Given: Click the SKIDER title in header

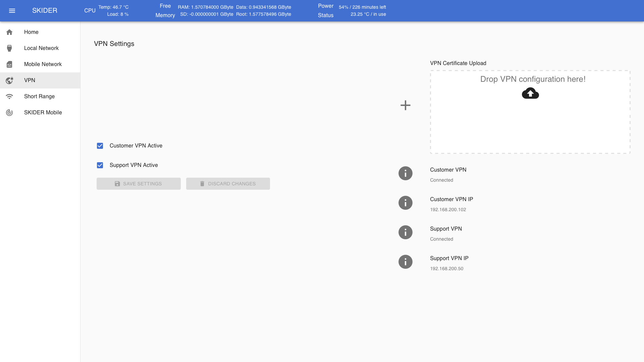Looking at the screenshot, I should 45,11.
